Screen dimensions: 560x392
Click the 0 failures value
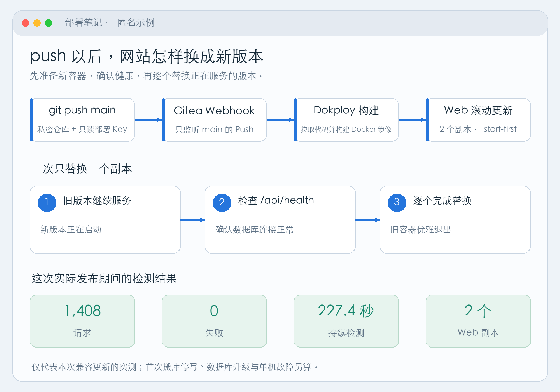[x=214, y=311]
